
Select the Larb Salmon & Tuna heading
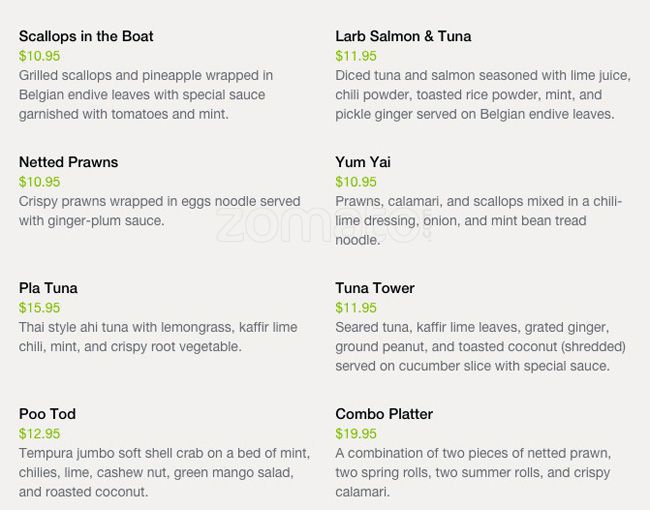pos(403,36)
